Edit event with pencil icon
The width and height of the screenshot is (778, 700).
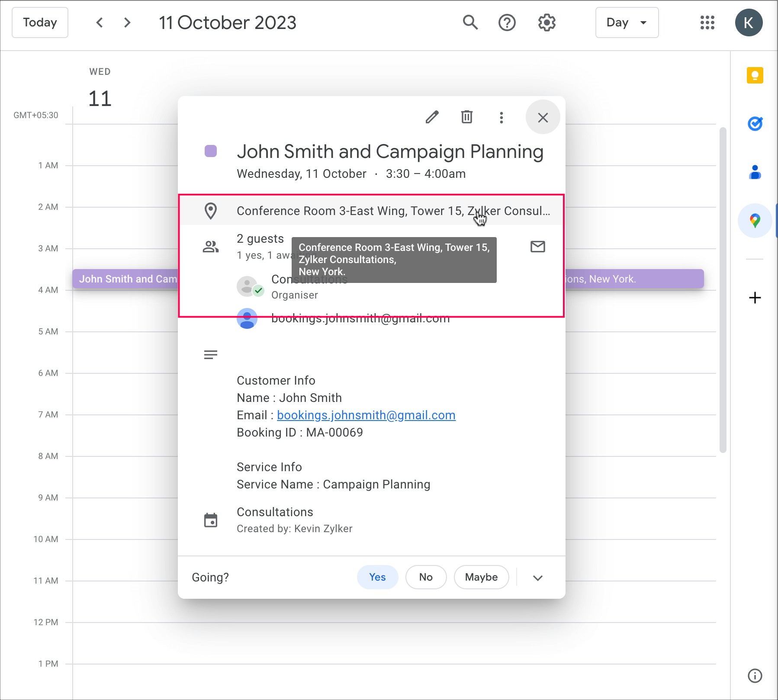pos(432,117)
